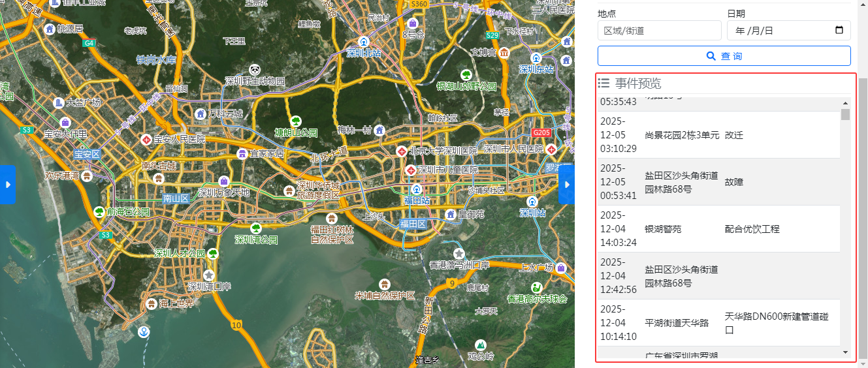Screen dimensions: 868x368
Task: Click the 宝安区 district label on map
Action: click(x=86, y=154)
